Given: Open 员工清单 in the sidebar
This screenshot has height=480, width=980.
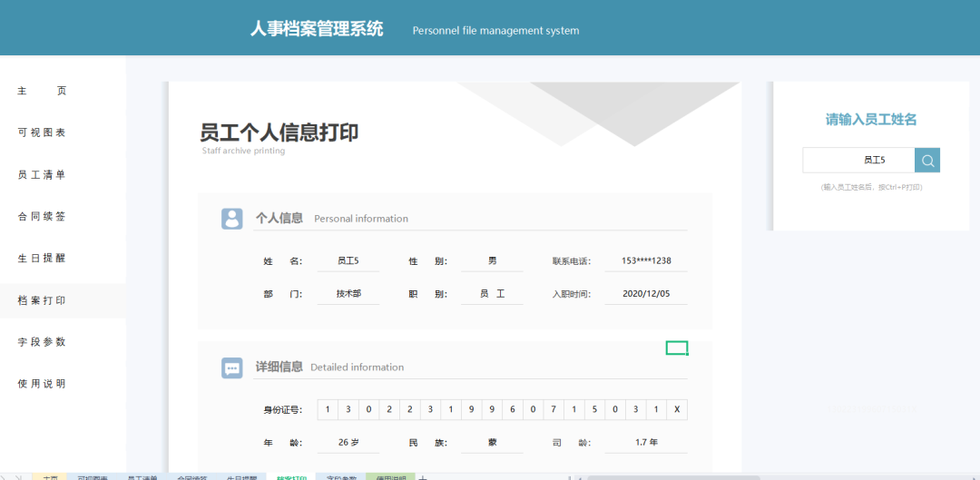Looking at the screenshot, I should pyautogui.click(x=42, y=175).
